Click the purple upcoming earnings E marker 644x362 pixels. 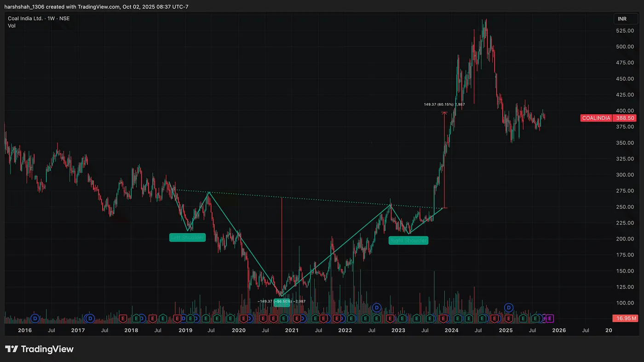click(x=550, y=318)
